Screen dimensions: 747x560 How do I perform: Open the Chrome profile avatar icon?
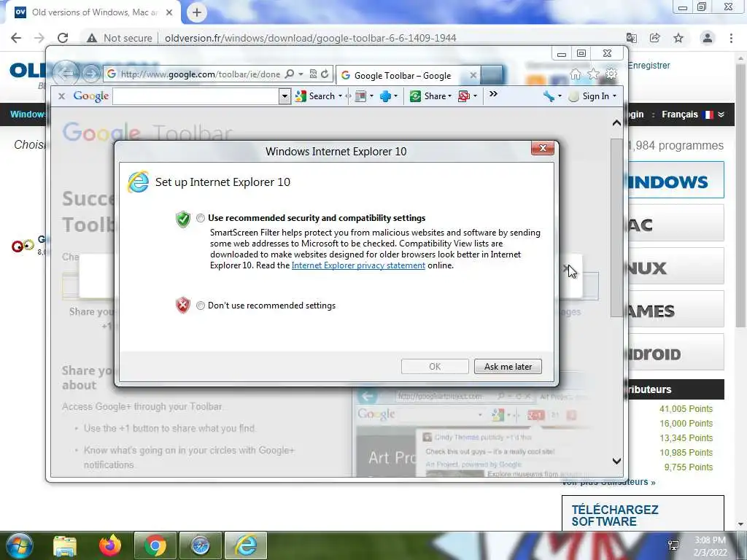[x=708, y=38]
